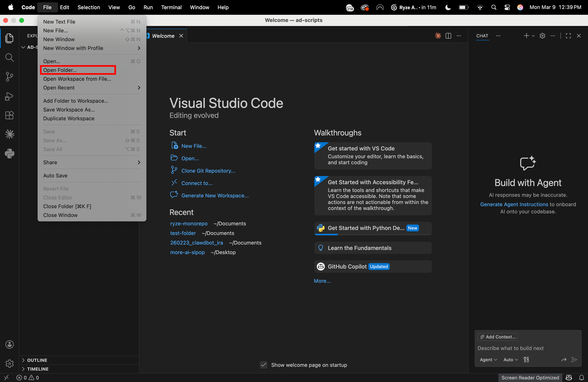The width and height of the screenshot is (588, 382).
Task: Open the Extensions view
Action: [x=9, y=115]
